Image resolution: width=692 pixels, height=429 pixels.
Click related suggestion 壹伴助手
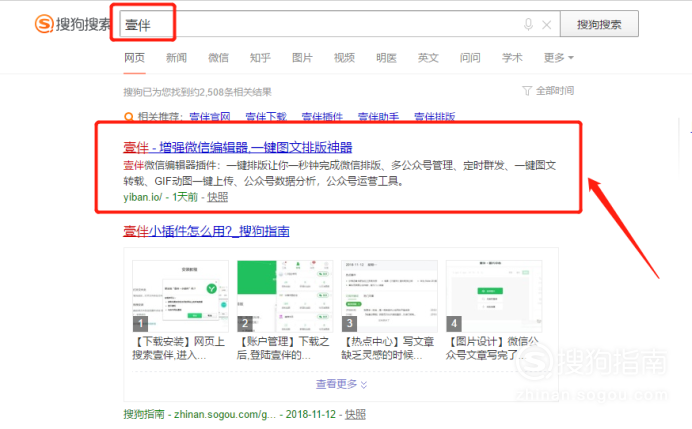point(378,117)
